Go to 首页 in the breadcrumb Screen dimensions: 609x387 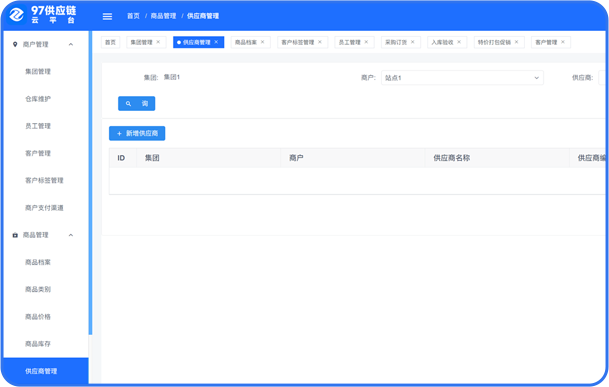pyautogui.click(x=133, y=16)
